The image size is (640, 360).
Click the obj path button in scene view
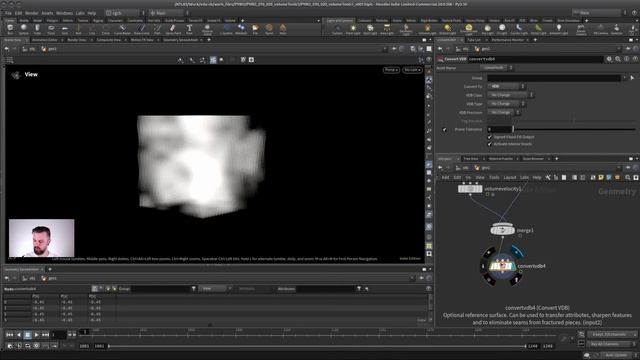click(29, 49)
